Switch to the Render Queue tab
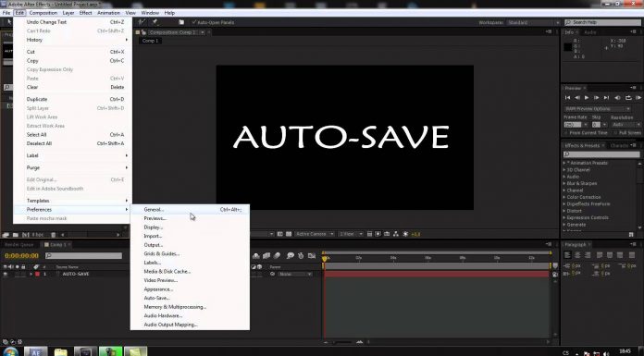The image size is (644, 356). click(19, 245)
